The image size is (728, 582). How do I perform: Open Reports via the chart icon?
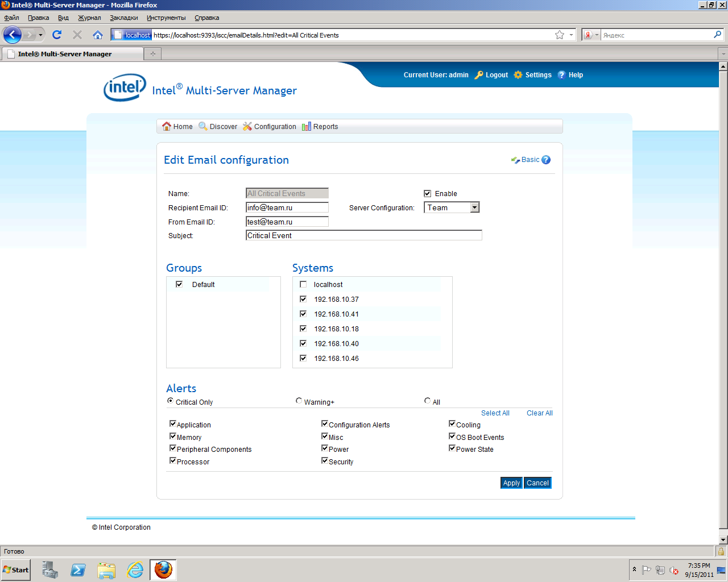(307, 126)
